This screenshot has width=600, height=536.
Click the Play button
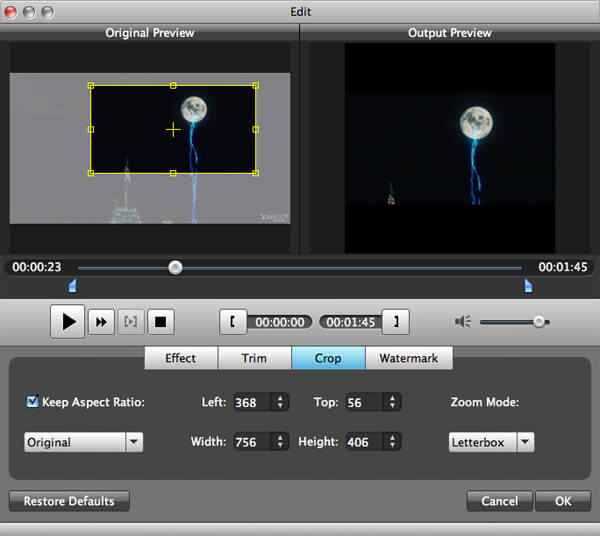pos(67,321)
